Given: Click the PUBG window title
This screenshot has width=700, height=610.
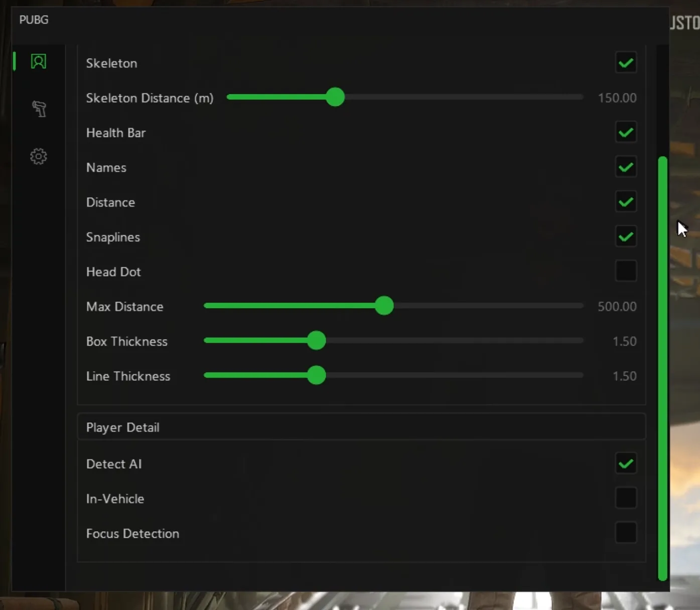Looking at the screenshot, I should click(34, 20).
